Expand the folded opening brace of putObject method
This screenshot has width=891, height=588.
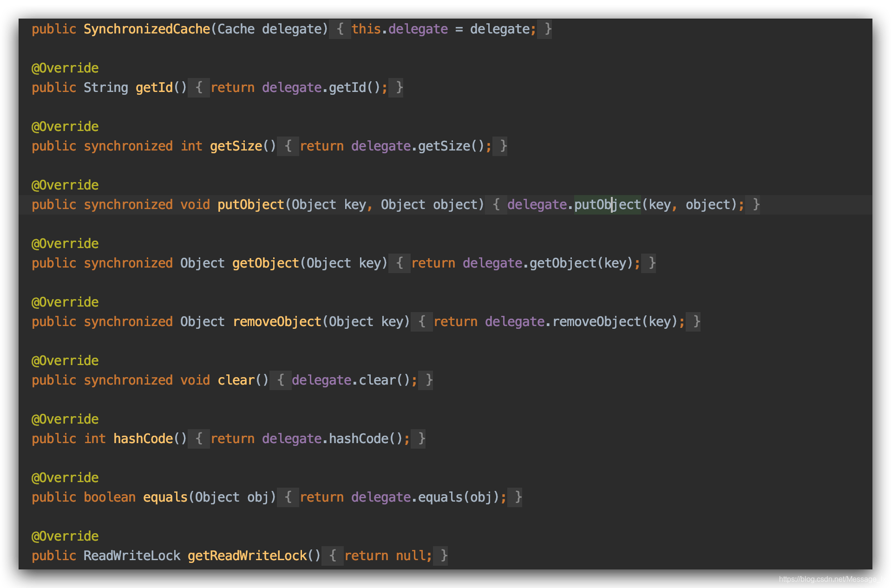tap(496, 205)
